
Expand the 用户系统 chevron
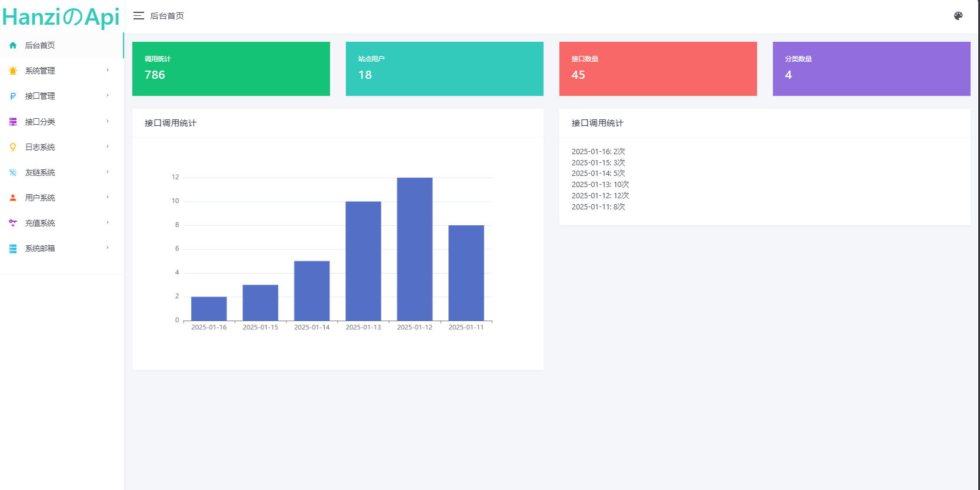(x=108, y=197)
